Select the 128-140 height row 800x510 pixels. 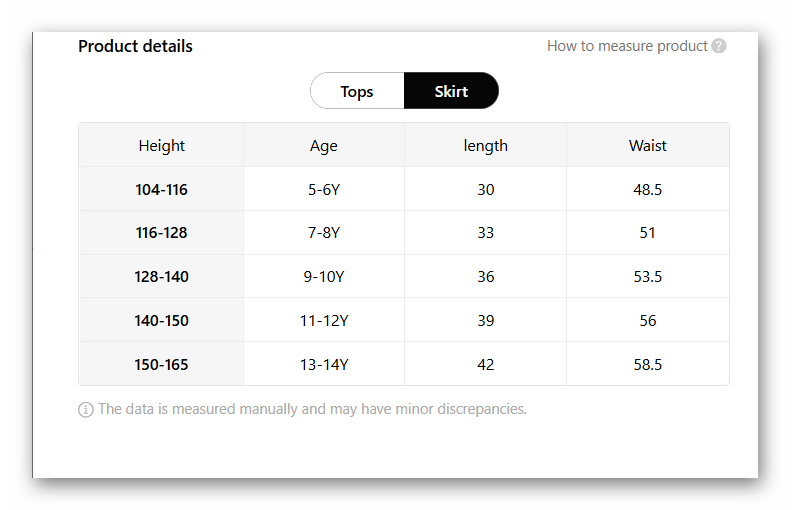tap(162, 277)
